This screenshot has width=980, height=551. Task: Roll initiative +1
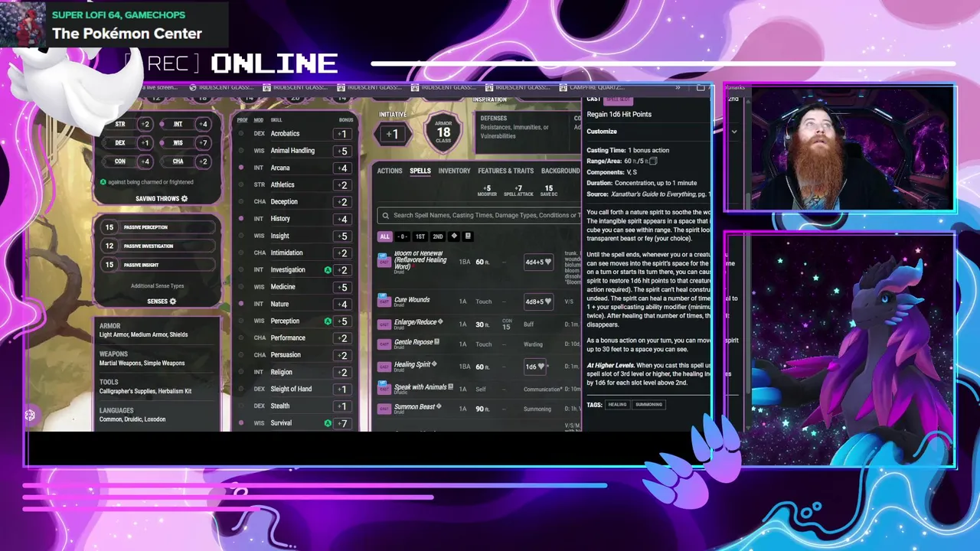pyautogui.click(x=392, y=134)
